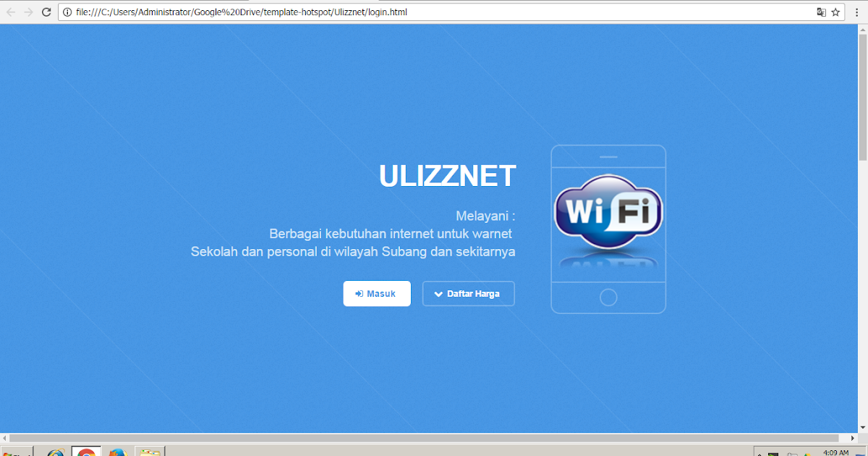
Task: Click the 'Melayani :' text
Action: click(x=485, y=216)
